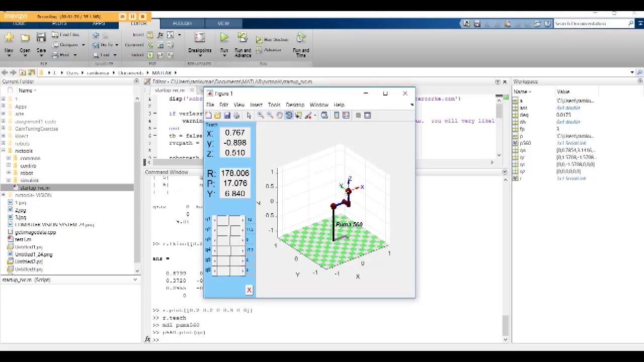644x362 pixels.
Task: Open a file with the Open icon
Action: pyautogui.click(x=25, y=38)
